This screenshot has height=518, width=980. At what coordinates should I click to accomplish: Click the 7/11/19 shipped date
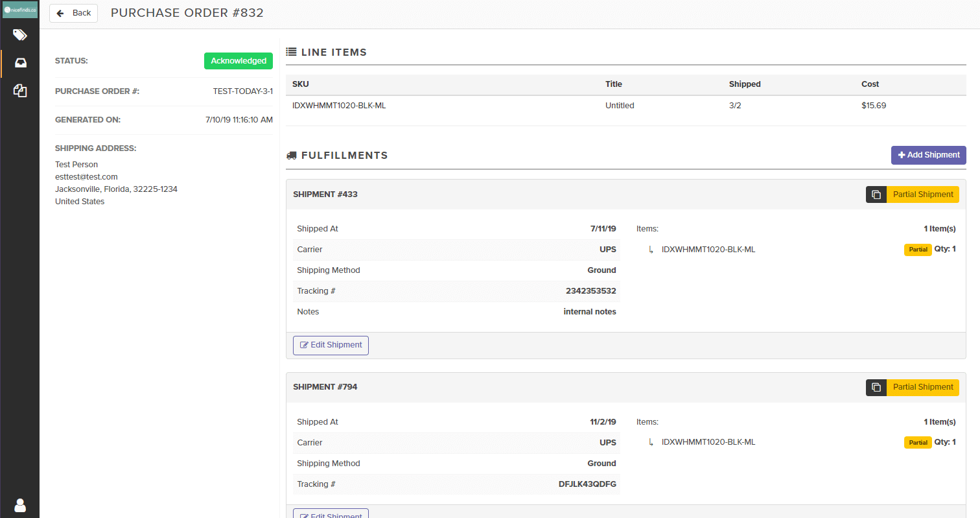[x=603, y=229]
